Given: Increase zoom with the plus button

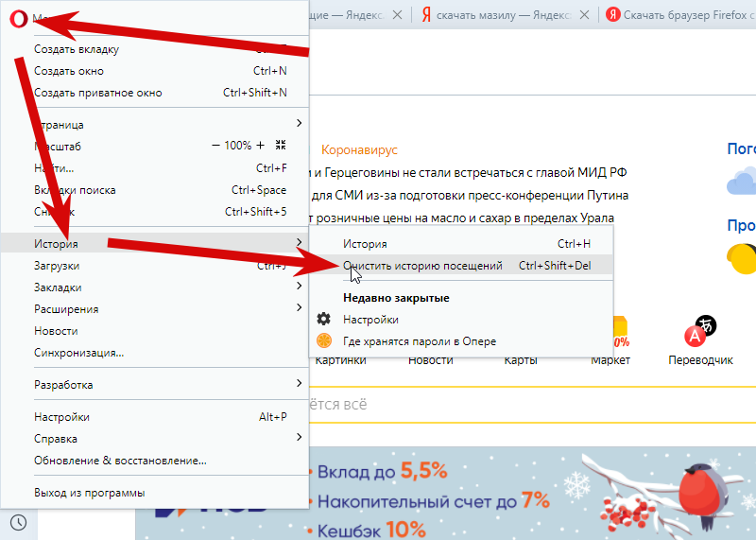Looking at the screenshot, I should click(261, 146).
